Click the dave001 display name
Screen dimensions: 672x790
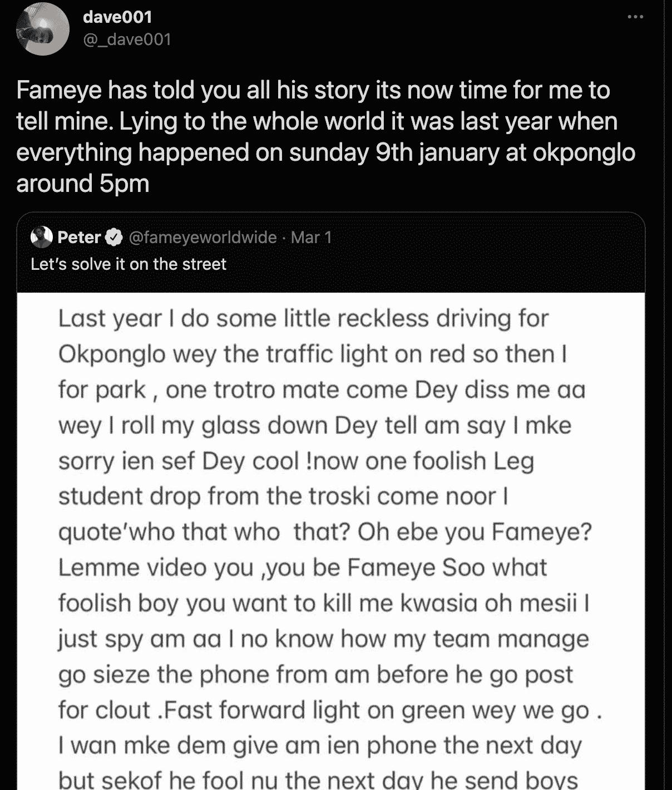pyautogui.click(x=117, y=17)
